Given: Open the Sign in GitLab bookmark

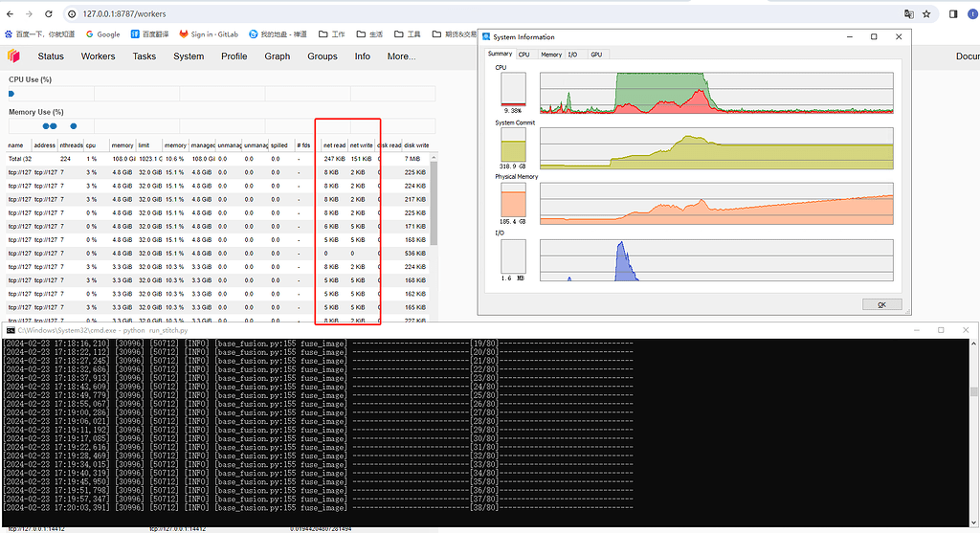Looking at the screenshot, I should 209,33.
